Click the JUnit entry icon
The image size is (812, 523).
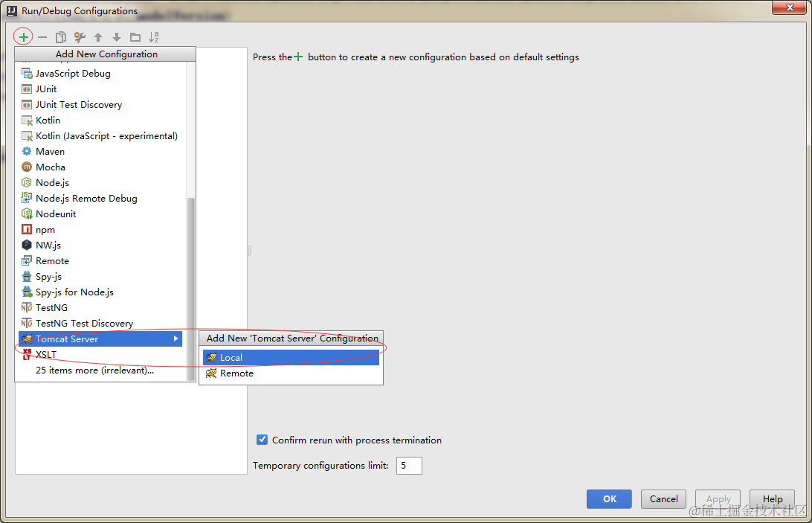[x=27, y=89]
